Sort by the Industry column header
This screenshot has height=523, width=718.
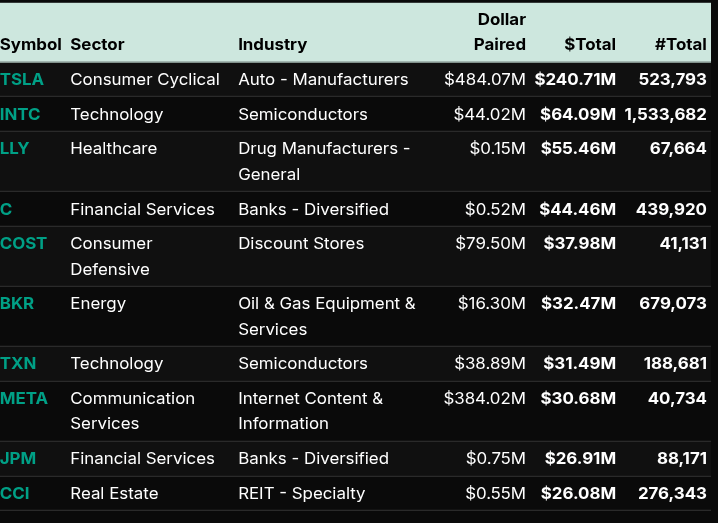click(272, 44)
